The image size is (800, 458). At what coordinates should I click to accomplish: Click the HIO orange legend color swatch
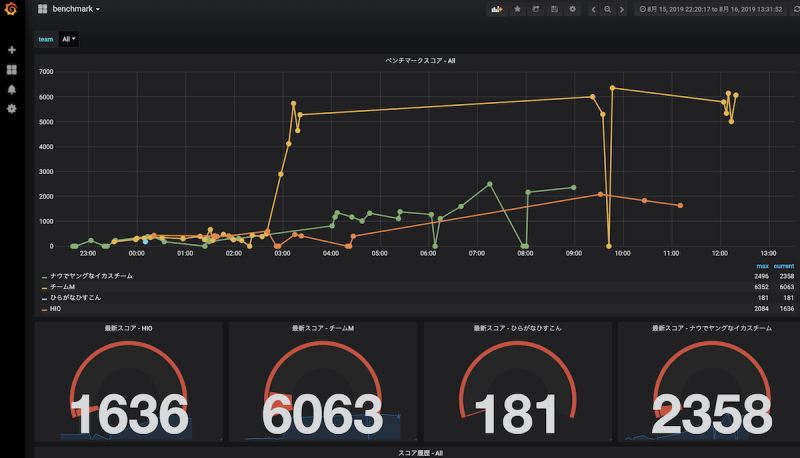click(44, 310)
